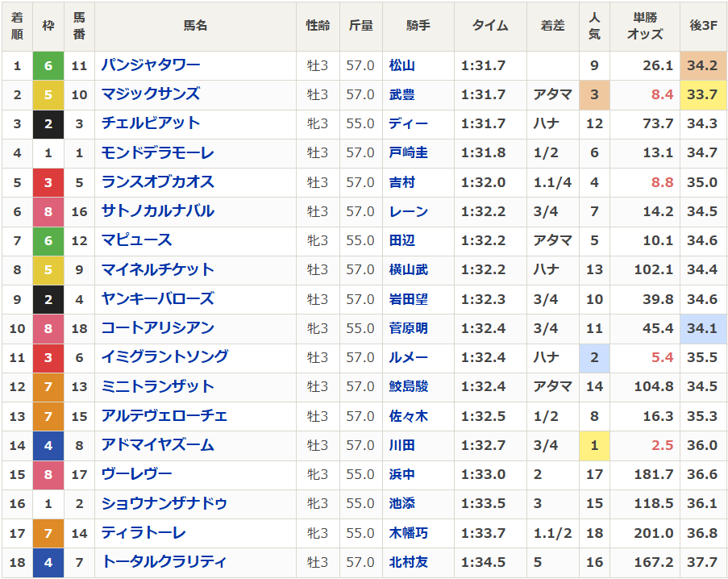Open jockey link 武豊
This screenshot has height=579, width=728.
pyautogui.click(x=401, y=94)
